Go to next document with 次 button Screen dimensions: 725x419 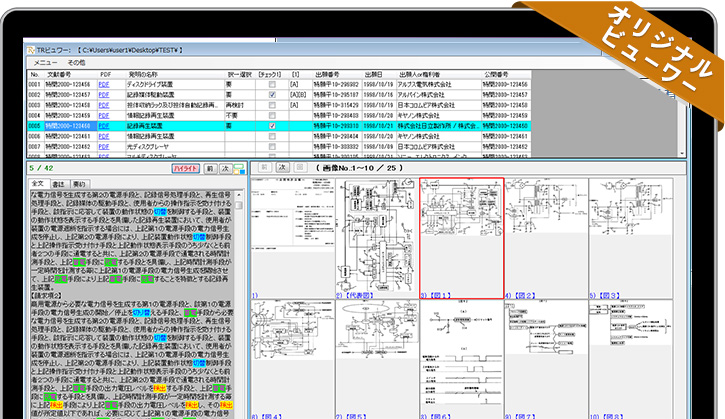coord(225,169)
